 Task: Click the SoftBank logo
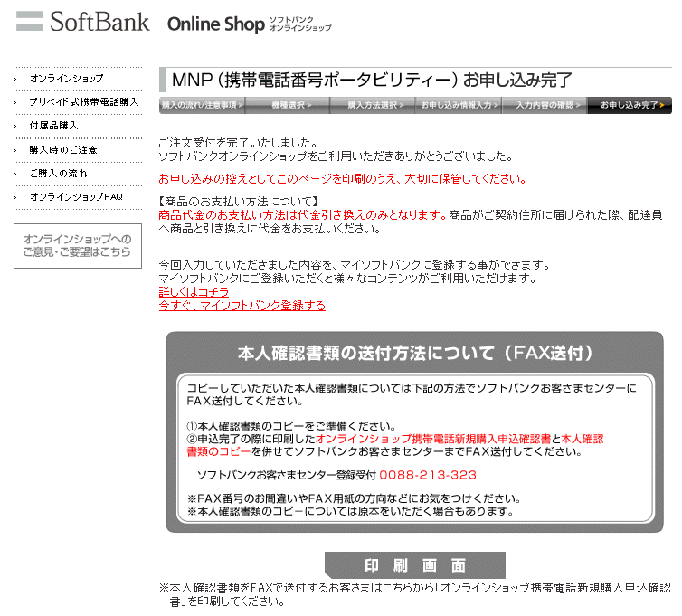tap(82, 22)
